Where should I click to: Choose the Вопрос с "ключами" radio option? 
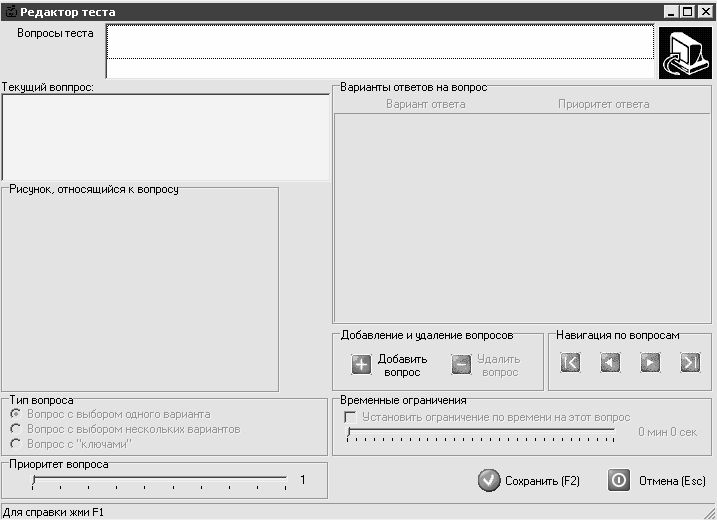(x=16, y=444)
